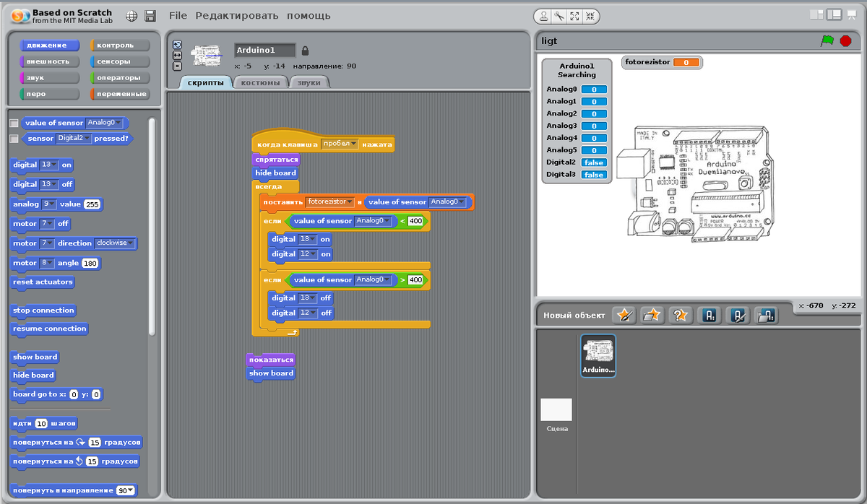The image size is (867, 504).
Task: Paint a new sprite
Action: coord(624,315)
